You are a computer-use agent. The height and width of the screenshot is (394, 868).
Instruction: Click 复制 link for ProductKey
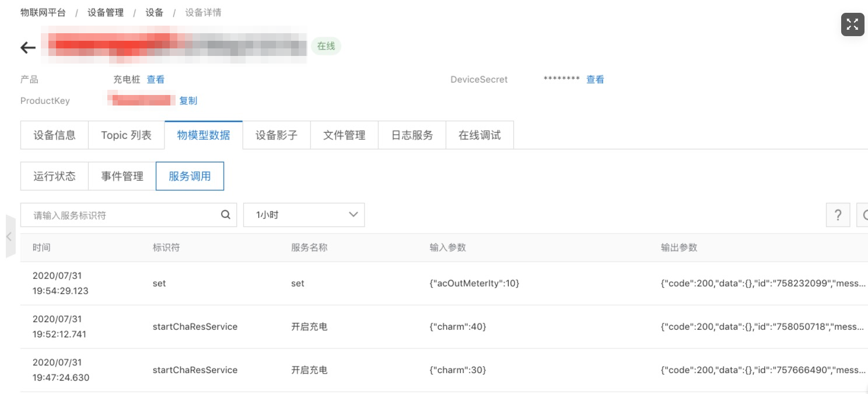[x=188, y=100]
